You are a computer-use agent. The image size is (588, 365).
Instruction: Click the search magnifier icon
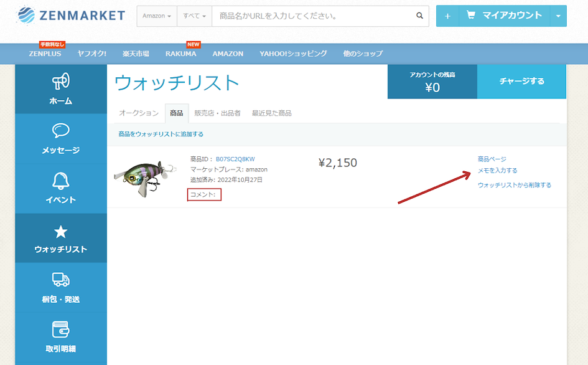tap(419, 16)
